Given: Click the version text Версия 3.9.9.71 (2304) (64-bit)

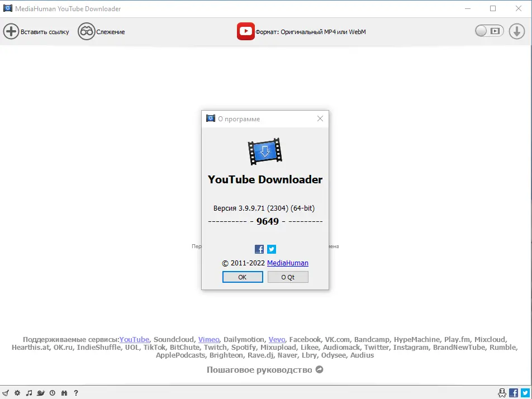Looking at the screenshot, I should pyautogui.click(x=264, y=208).
